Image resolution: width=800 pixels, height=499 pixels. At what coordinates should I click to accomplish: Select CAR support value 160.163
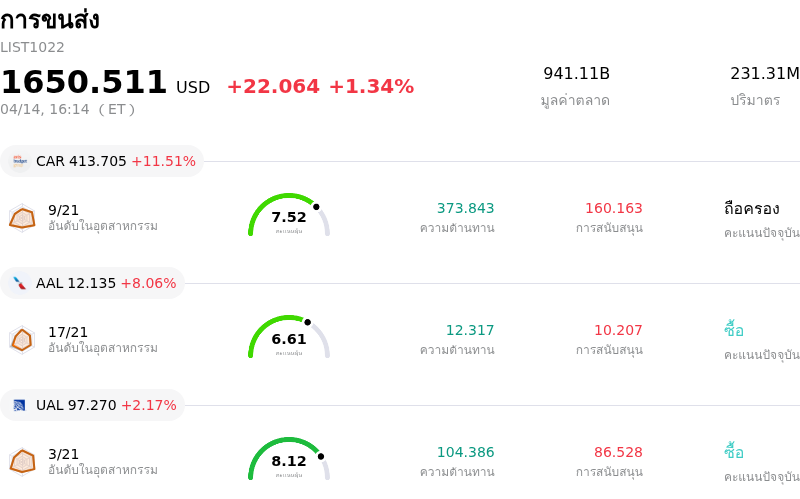pos(613,209)
